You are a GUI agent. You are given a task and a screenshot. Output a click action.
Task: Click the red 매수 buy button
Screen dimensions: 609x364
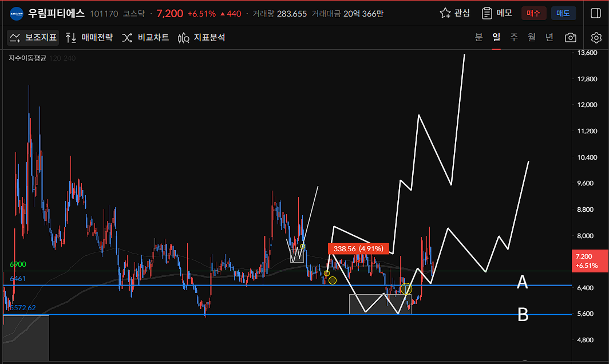(533, 13)
